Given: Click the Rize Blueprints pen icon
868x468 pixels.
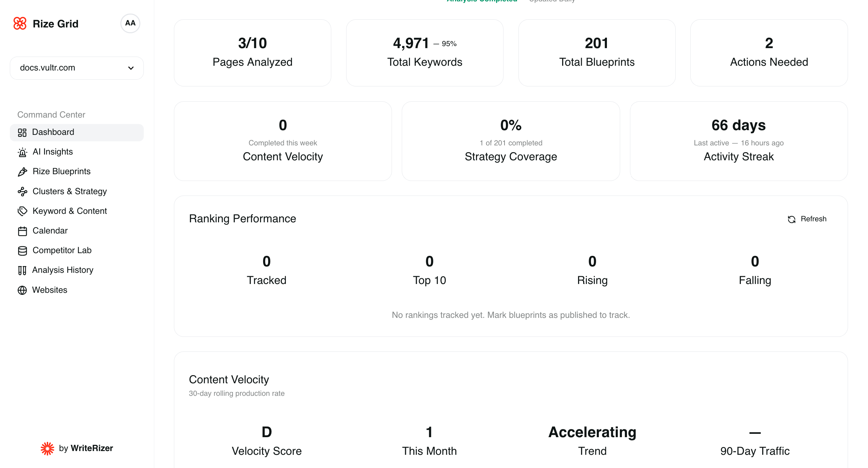Looking at the screenshot, I should pyautogui.click(x=22, y=171).
